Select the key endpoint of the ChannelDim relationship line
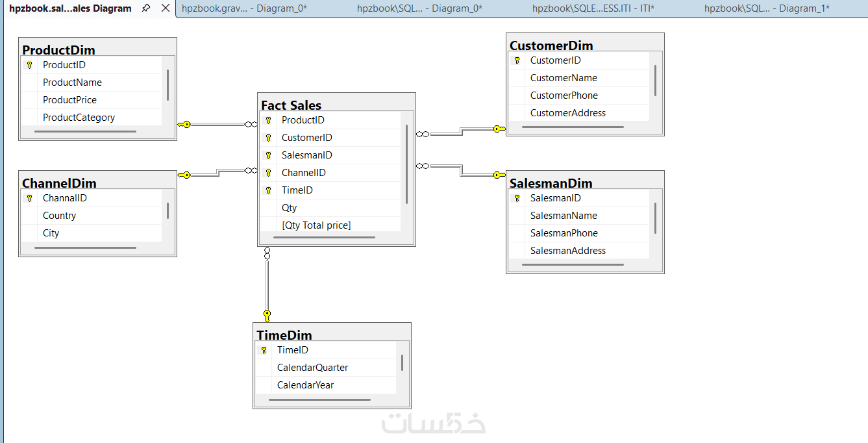Screen dimensions: 868x443 coord(184,175)
